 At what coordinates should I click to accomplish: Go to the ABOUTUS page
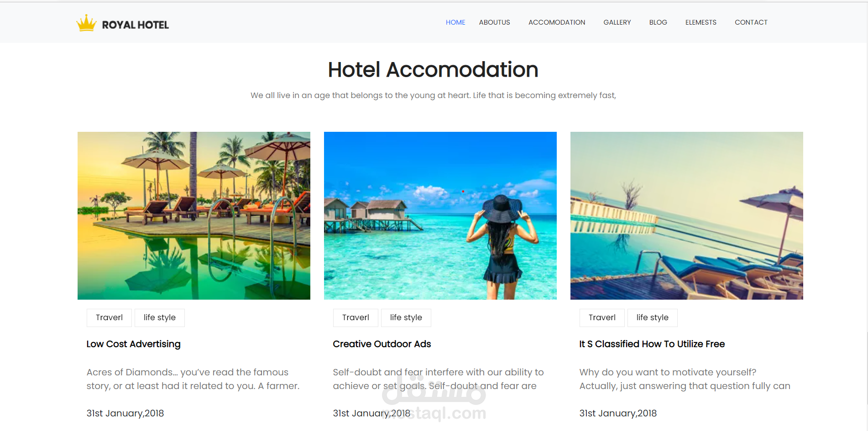pyautogui.click(x=494, y=22)
